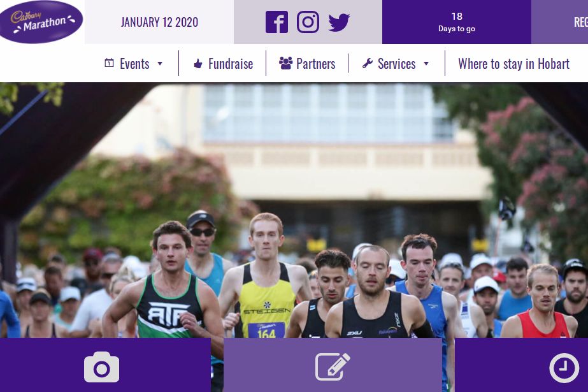Open the Instagram profile icon

[x=308, y=22]
